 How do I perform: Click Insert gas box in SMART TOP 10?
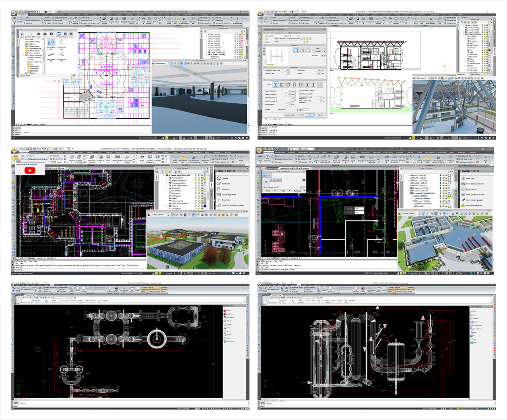(x=469, y=189)
